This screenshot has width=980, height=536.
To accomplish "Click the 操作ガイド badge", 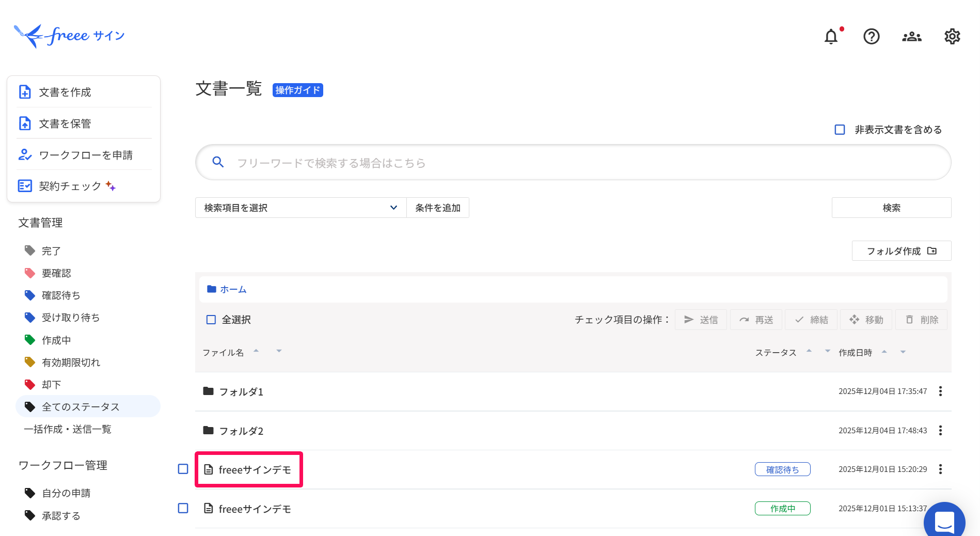I will [x=298, y=90].
